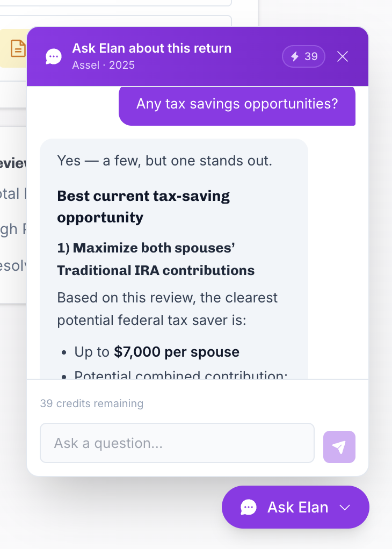Close the Ask Elan chat panel

[342, 56]
